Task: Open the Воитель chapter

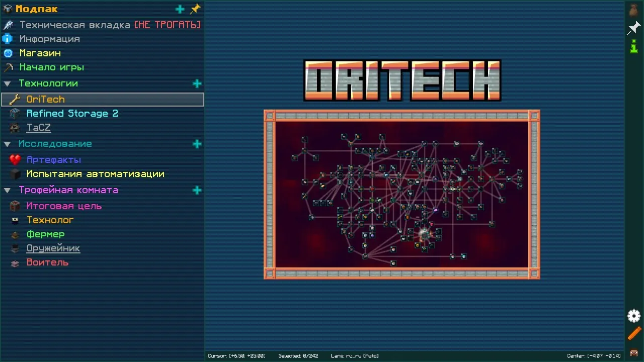Action: pyautogui.click(x=102, y=262)
